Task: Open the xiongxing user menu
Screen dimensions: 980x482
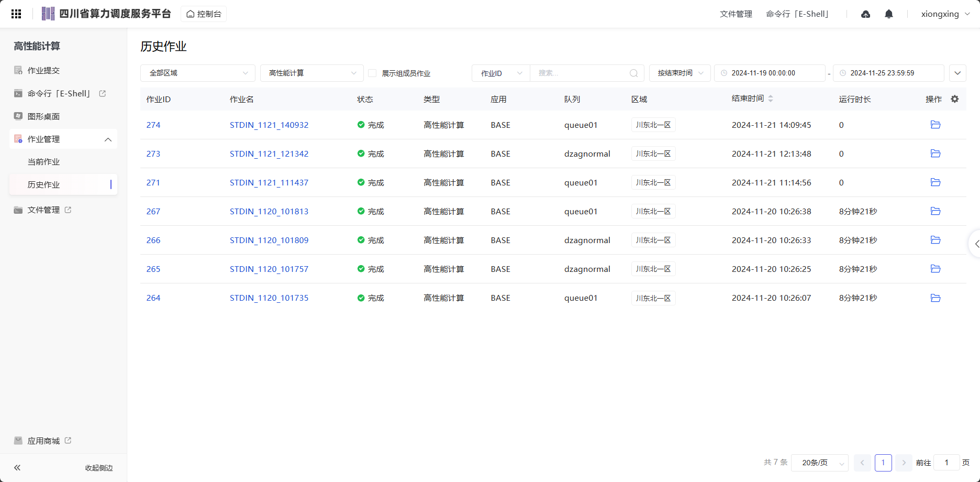Action: 945,14
